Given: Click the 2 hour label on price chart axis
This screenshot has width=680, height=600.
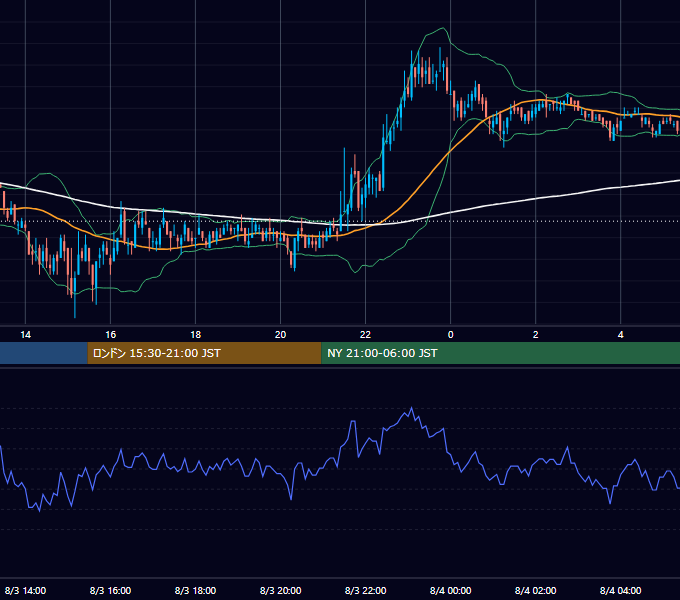Looking at the screenshot, I should 536,335.
